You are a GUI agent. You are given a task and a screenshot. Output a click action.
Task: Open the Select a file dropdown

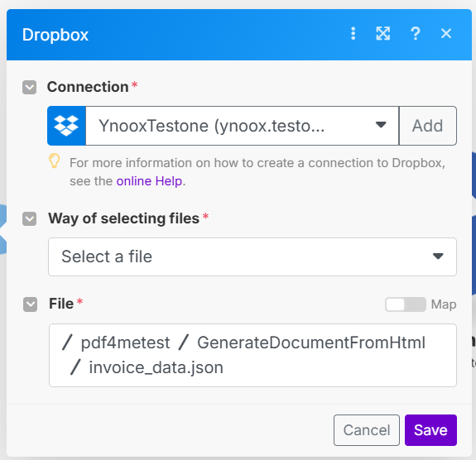coord(252,257)
